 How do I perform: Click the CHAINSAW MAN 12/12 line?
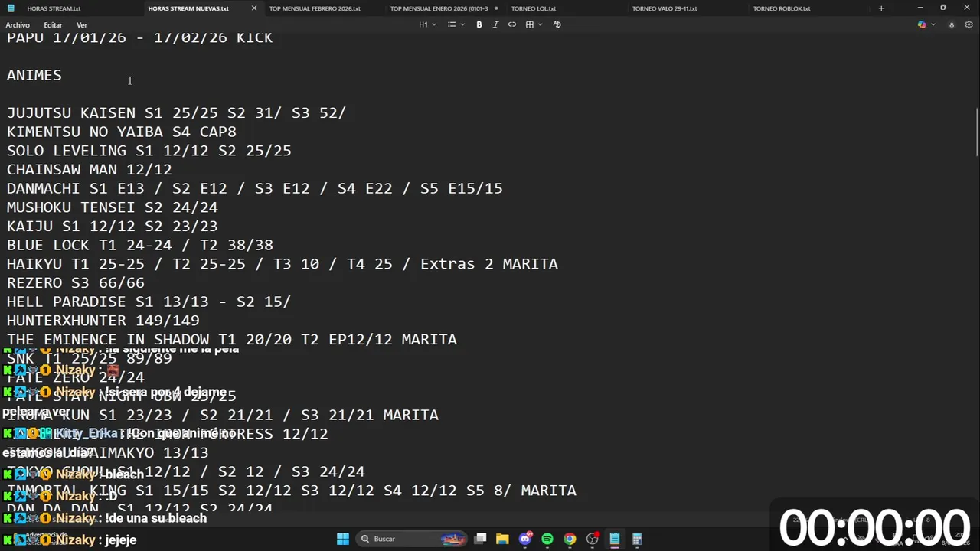click(x=90, y=169)
